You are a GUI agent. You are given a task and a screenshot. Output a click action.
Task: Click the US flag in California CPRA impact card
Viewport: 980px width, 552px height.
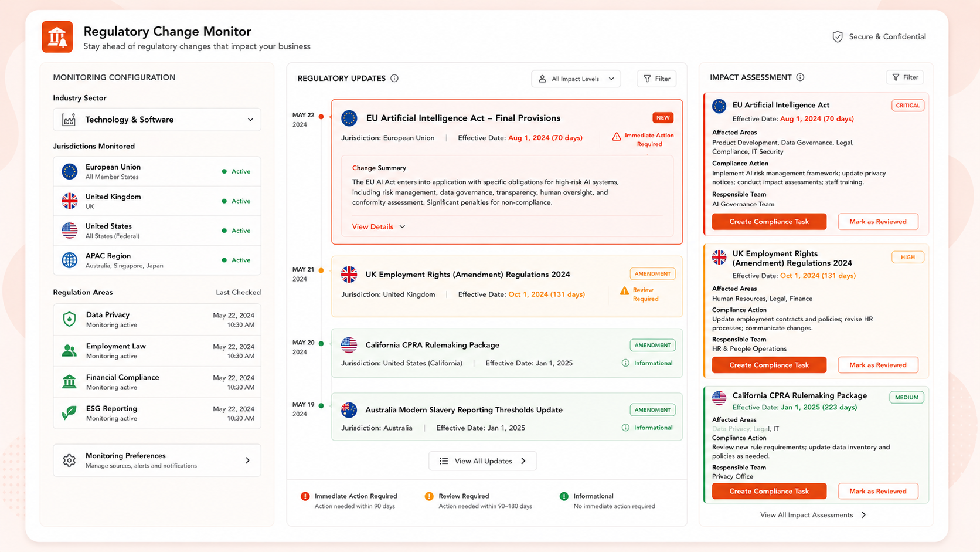pyautogui.click(x=719, y=398)
